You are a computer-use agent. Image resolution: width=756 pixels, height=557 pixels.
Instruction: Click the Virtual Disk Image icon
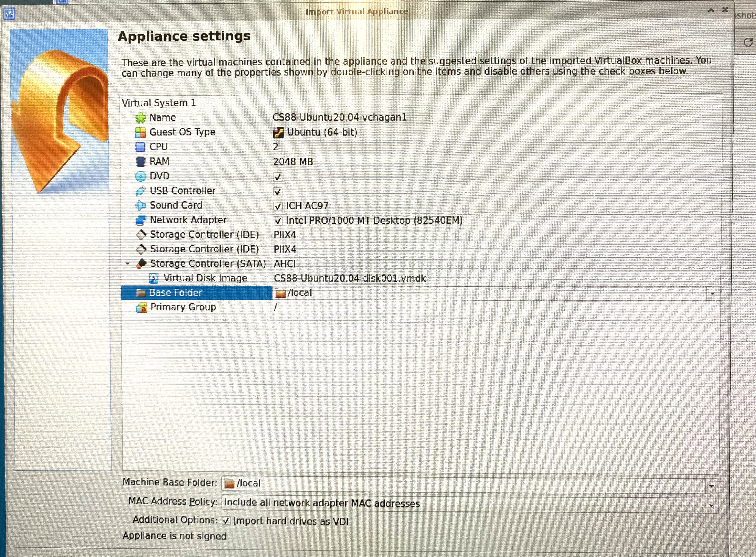pyautogui.click(x=154, y=278)
